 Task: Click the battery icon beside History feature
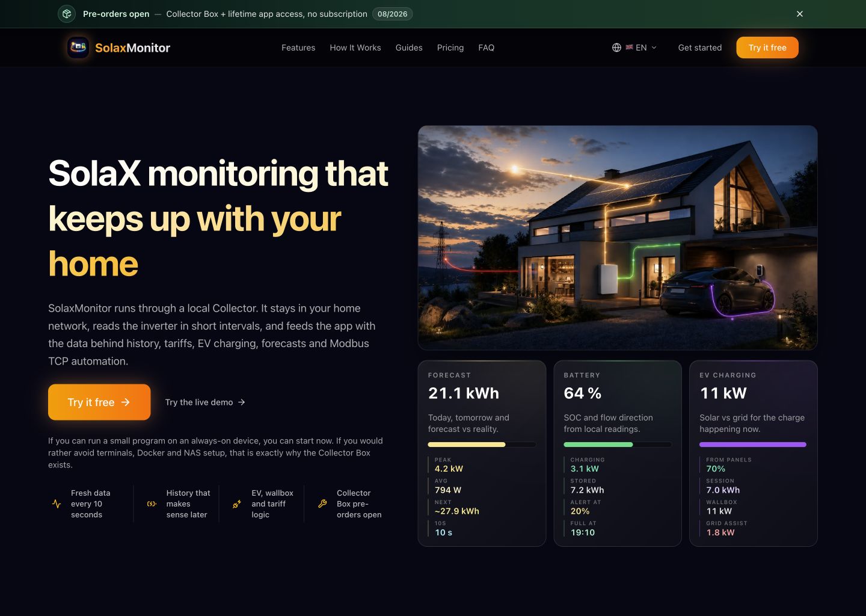coord(152,504)
